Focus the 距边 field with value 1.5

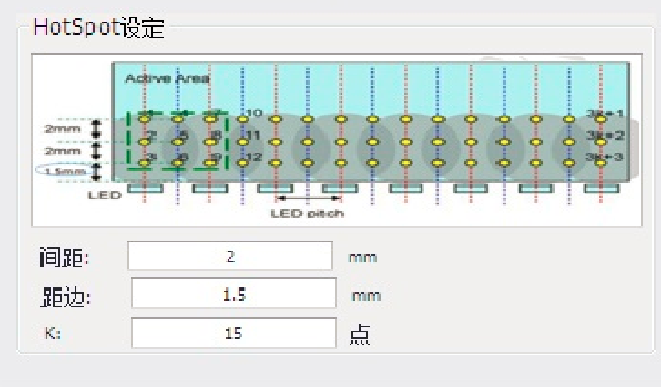tap(234, 293)
